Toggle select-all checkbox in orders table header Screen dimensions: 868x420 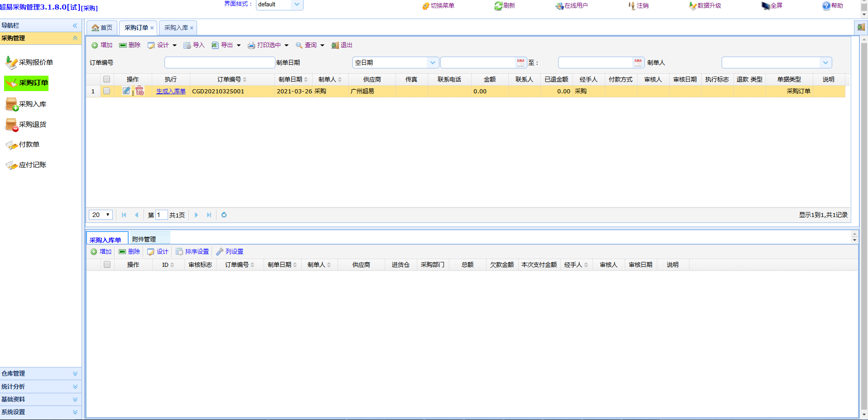pyautogui.click(x=107, y=79)
